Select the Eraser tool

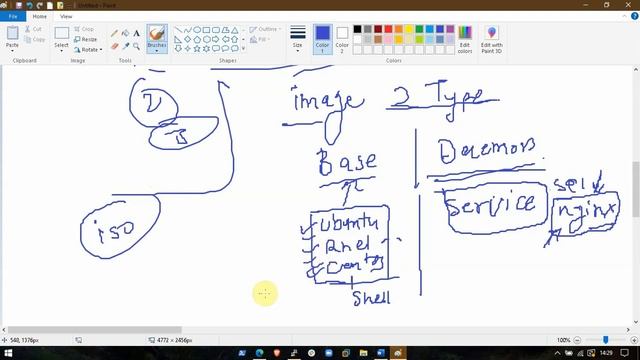click(x=115, y=46)
